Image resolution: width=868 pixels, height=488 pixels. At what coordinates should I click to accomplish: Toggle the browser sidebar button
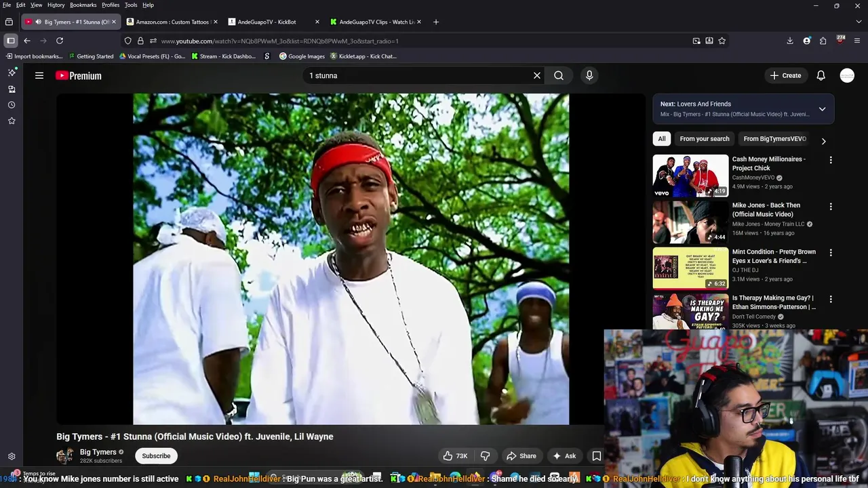[x=11, y=41]
